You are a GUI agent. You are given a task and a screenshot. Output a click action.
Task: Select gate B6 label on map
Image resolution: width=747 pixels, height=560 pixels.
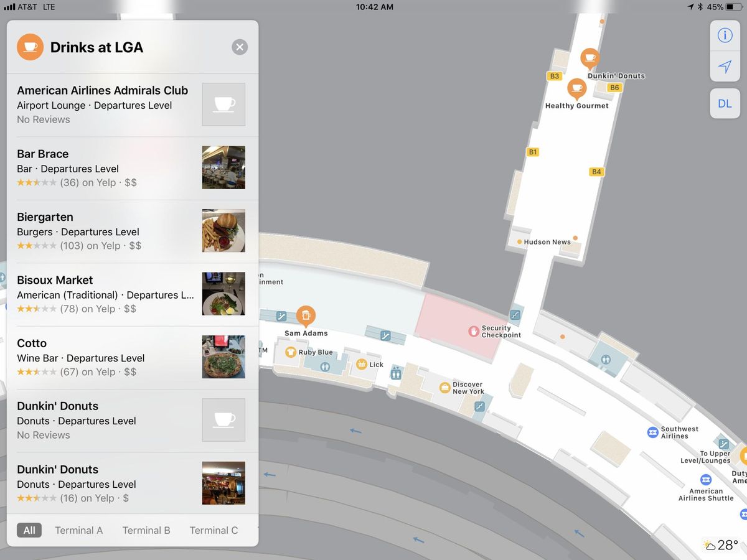(x=614, y=88)
